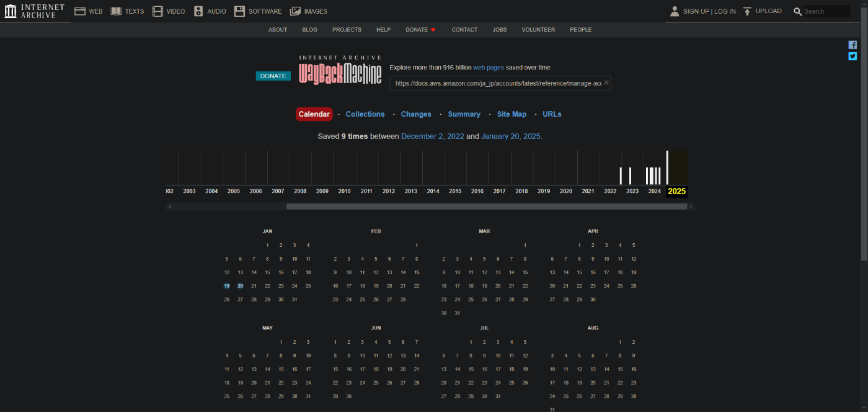Open the ABOUT menu item

[278, 30]
